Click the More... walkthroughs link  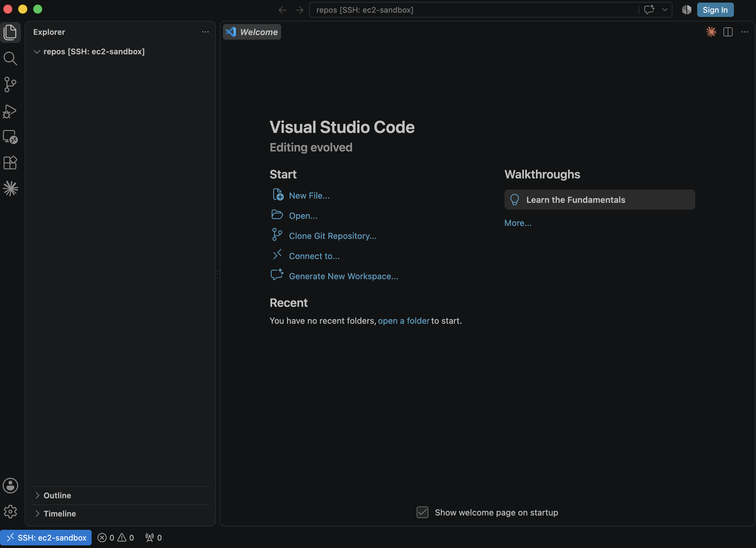coord(518,223)
